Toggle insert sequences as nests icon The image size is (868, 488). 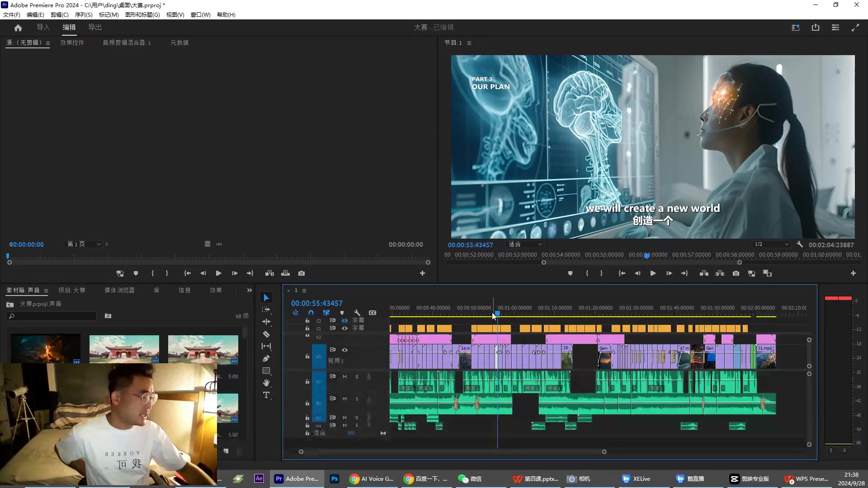pos(295,313)
